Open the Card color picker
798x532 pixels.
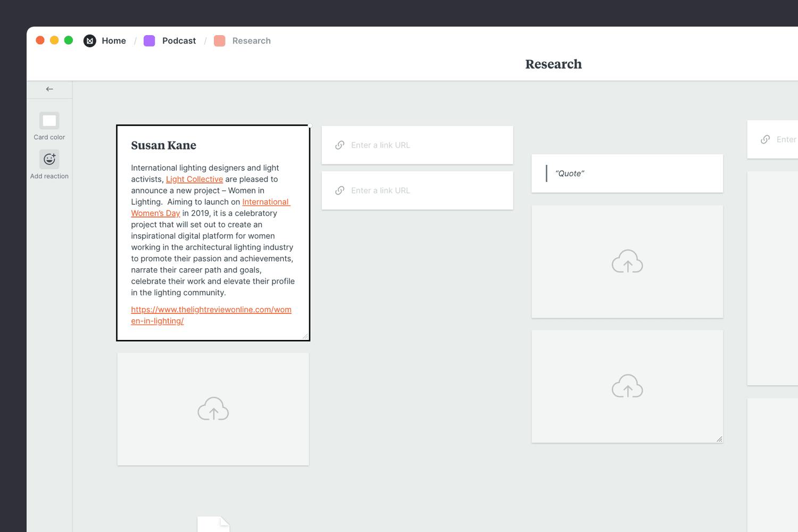tap(49, 121)
